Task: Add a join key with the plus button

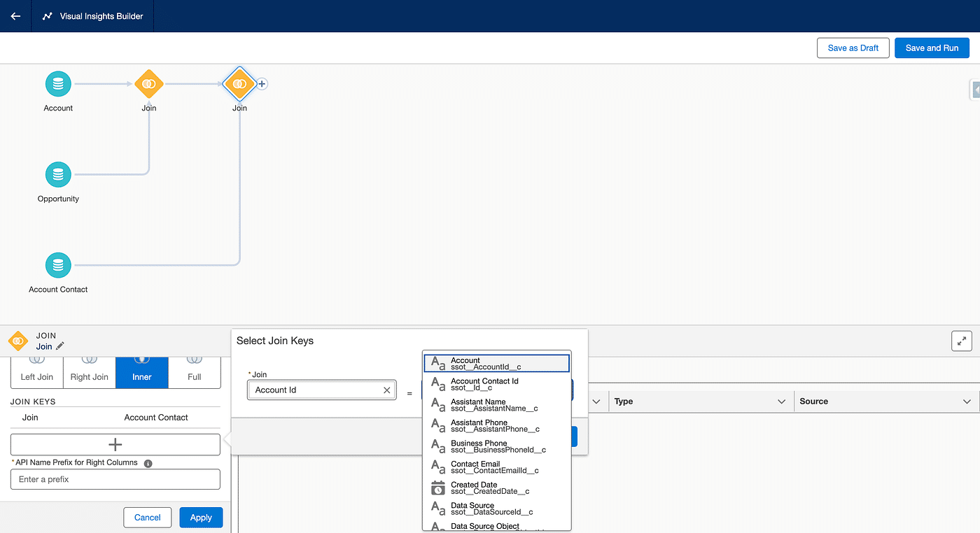Action: tap(115, 445)
